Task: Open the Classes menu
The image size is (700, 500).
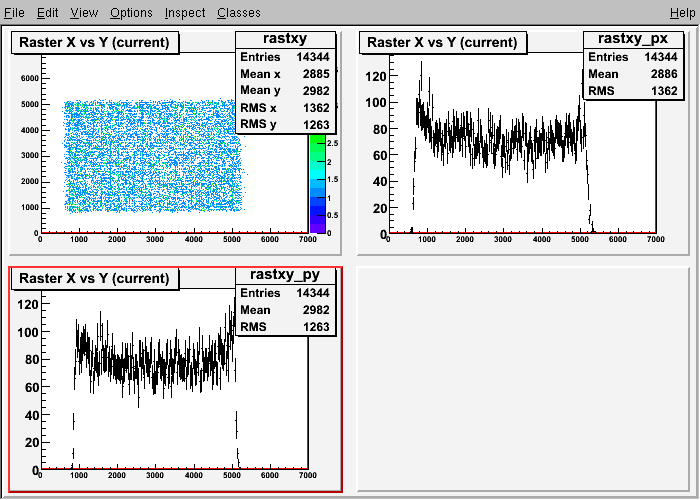Action: tap(239, 12)
